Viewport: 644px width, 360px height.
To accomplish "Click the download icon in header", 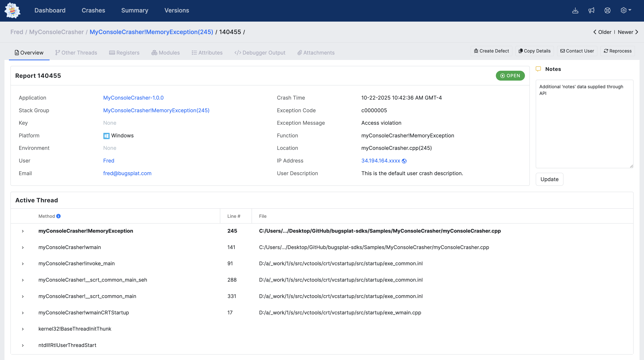I will coord(575,10).
